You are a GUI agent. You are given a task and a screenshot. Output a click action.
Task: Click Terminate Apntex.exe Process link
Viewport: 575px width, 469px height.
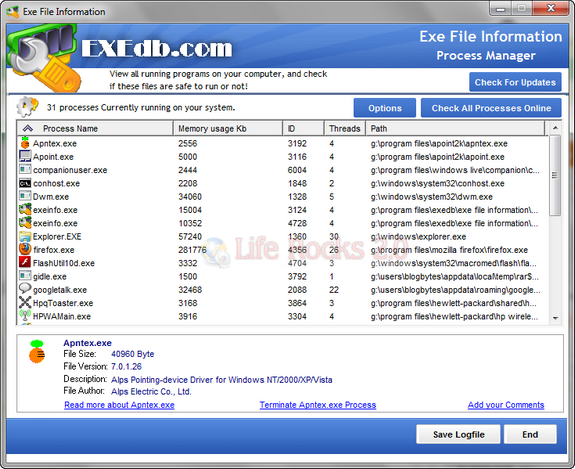[318, 405]
